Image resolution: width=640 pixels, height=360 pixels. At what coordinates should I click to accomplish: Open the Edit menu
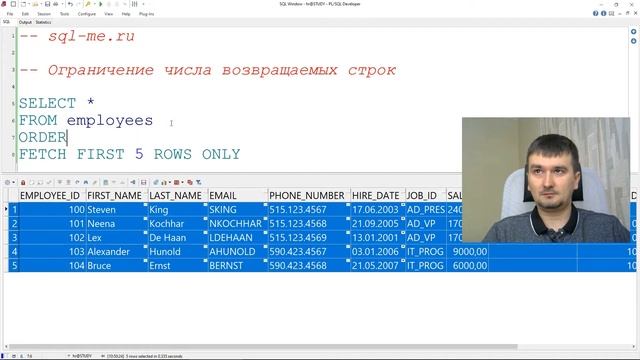[25, 14]
